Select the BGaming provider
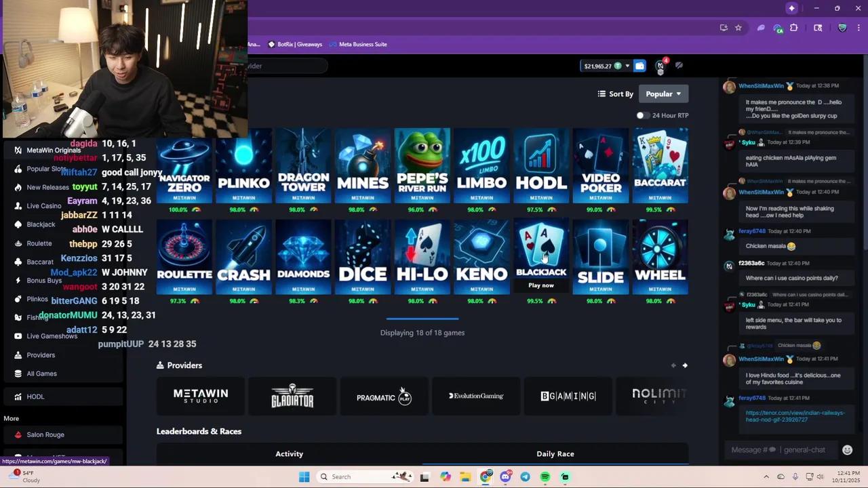The width and height of the screenshot is (868, 488). (568, 396)
